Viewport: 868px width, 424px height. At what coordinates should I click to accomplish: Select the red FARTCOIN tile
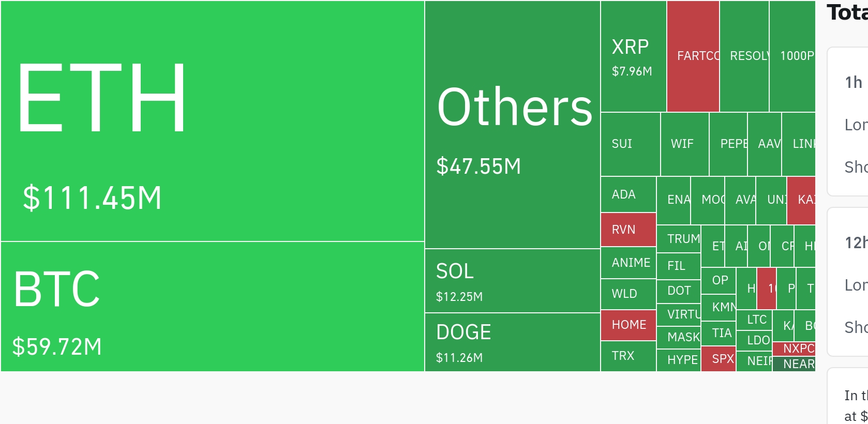point(693,56)
